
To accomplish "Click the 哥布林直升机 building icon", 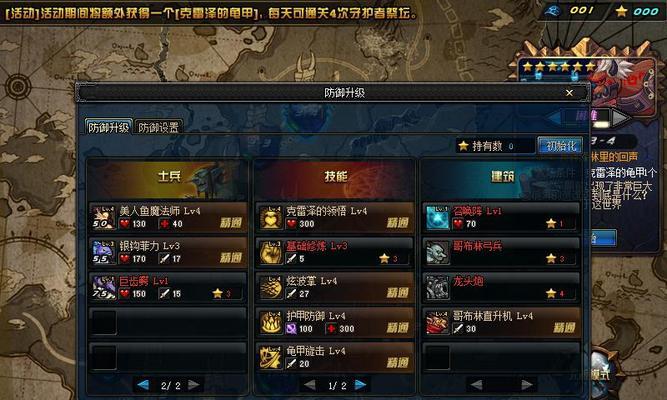I will coord(438,323).
